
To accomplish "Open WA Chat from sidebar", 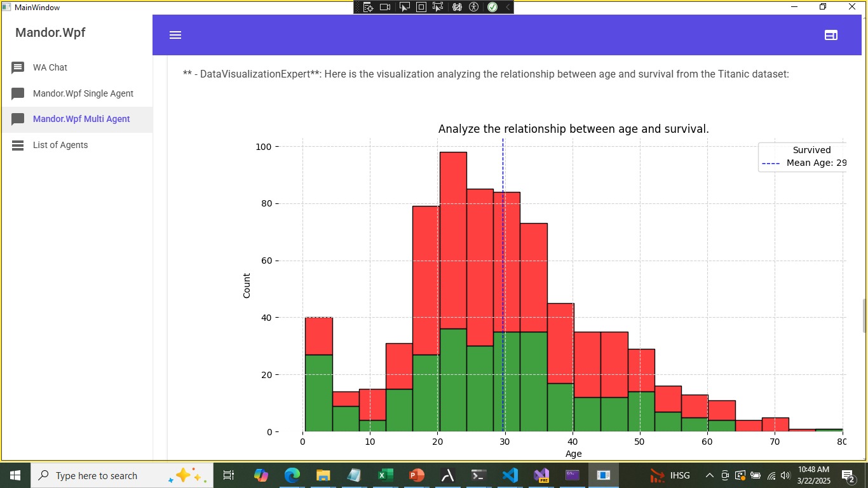I will (50, 67).
